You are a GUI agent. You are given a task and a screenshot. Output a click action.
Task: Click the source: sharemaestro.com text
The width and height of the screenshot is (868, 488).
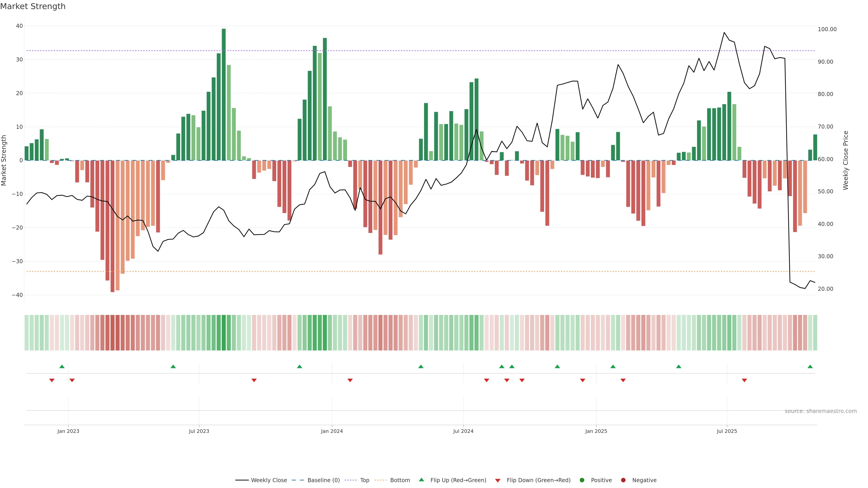[x=821, y=411]
